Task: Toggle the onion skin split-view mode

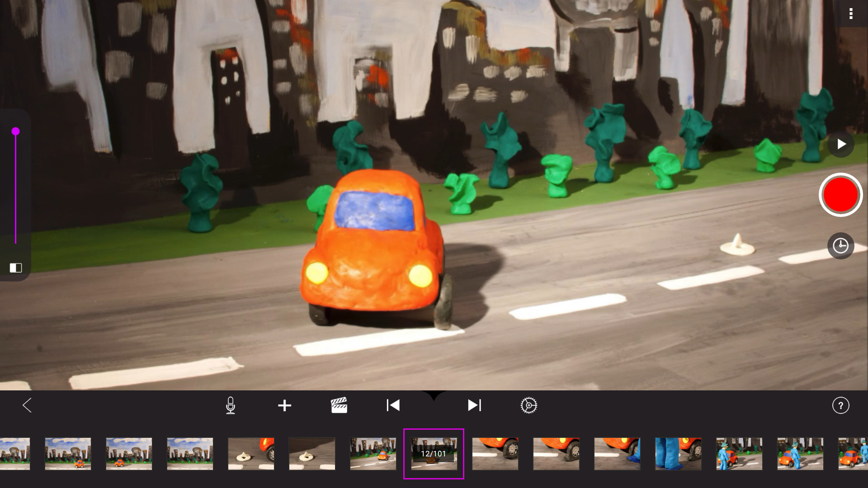Action: tap(16, 268)
